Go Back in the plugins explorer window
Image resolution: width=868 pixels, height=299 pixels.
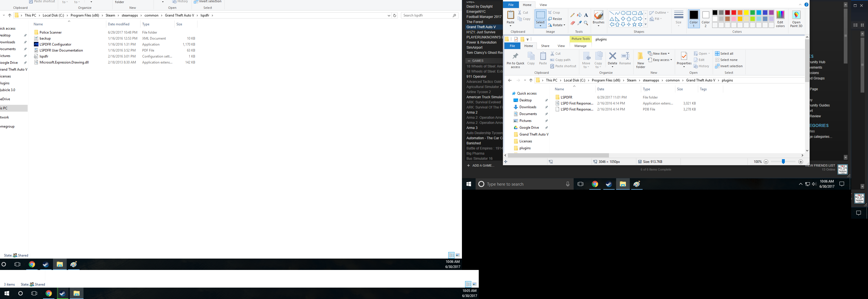[510, 81]
